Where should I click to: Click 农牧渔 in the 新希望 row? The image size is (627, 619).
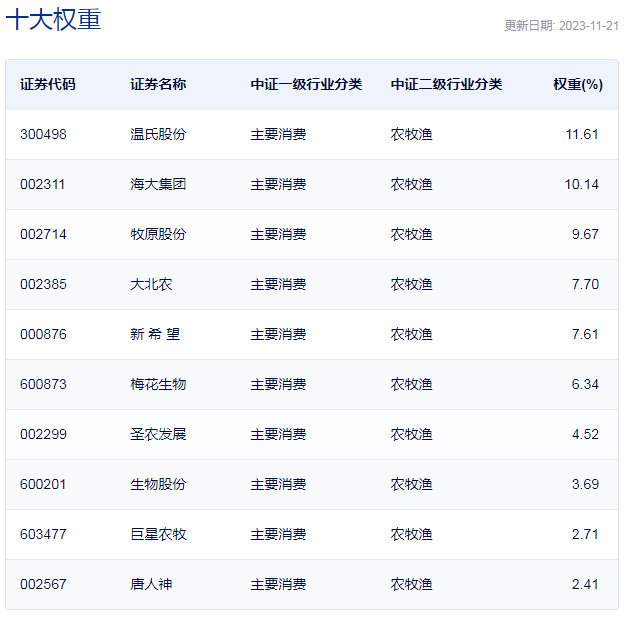(x=411, y=334)
